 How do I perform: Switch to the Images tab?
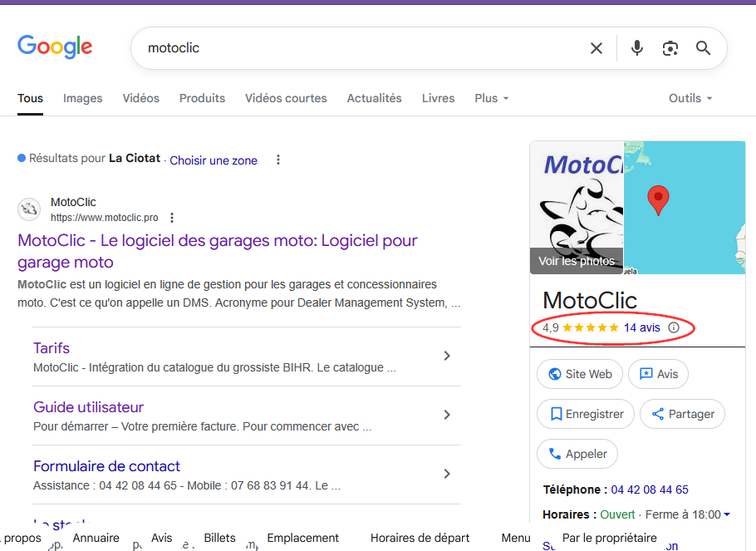coord(83,98)
